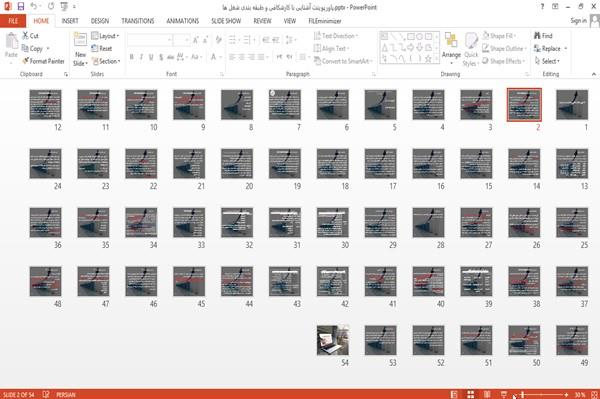This screenshot has width=600, height=399.
Task: Select slide thumbnail 54
Action: tap(333, 340)
